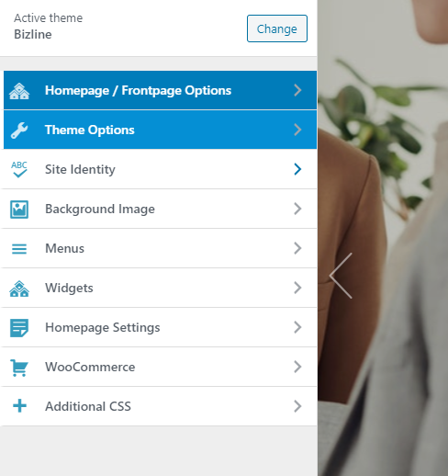The image size is (448, 476).
Task: Open the Menus panel label
Action: (x=64, y=248)
